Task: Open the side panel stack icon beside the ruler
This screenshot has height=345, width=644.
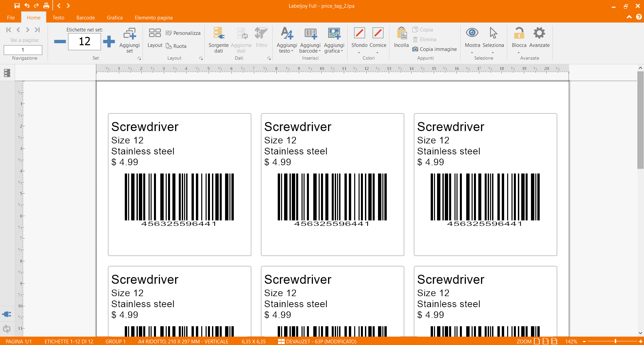Action: coord(7,73)
